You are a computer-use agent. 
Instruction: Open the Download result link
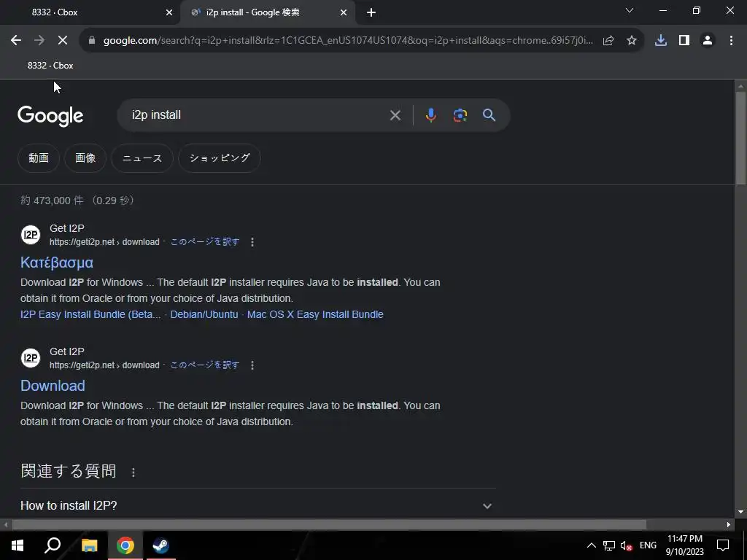[x=53, y=386]
